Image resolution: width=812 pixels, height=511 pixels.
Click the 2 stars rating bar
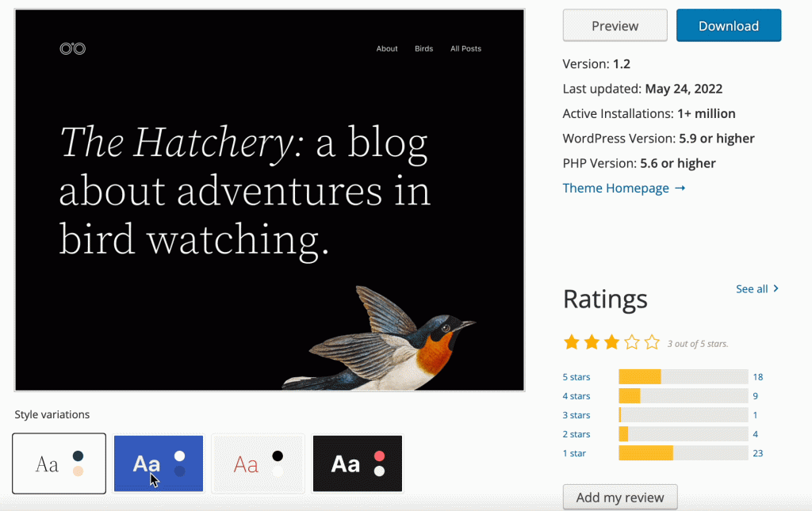[x=683, y=434]
